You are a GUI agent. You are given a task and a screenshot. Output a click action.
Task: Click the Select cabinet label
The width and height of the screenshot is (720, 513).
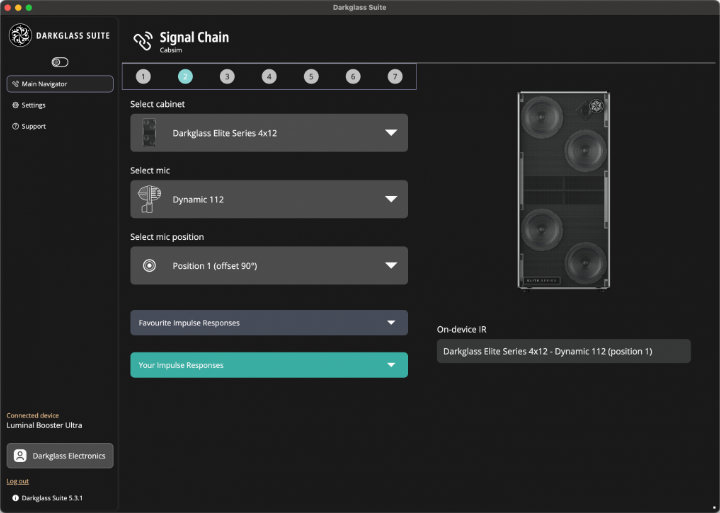pos(158,104)
